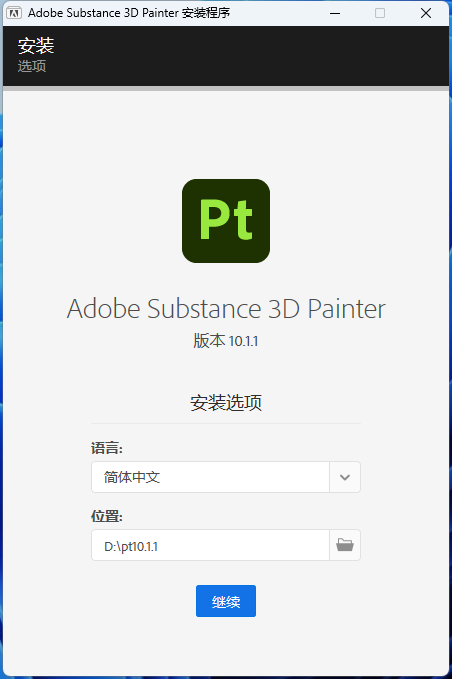
Task: Click the 语言 label
Action: click(x=107, y=448)
